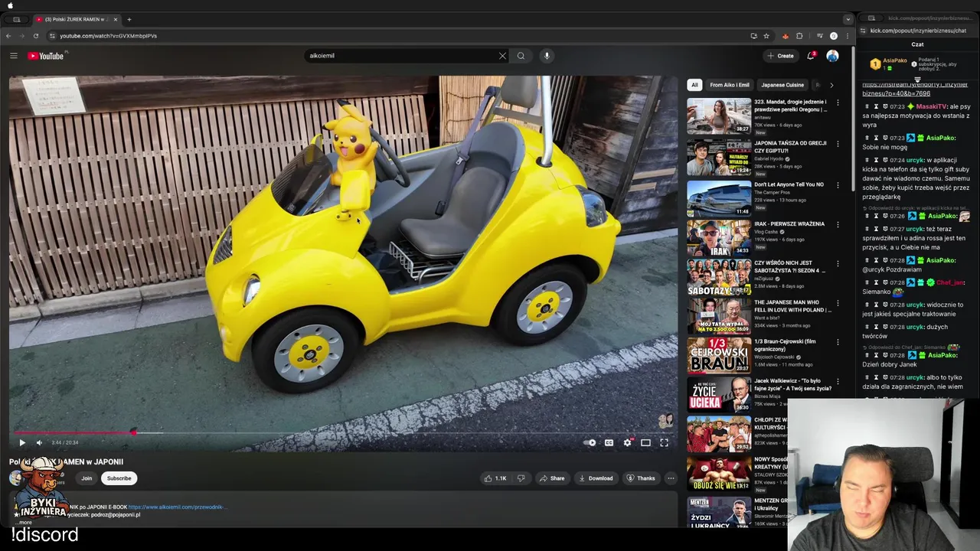Click the Czat header in Kick window
Viewport: 980px width, 551px height.
coord(917,44)
